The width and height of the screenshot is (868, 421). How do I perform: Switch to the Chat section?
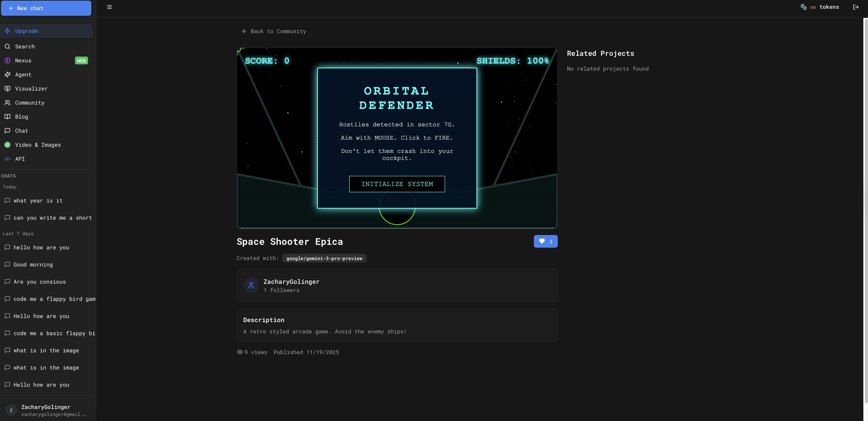[21, 131]
